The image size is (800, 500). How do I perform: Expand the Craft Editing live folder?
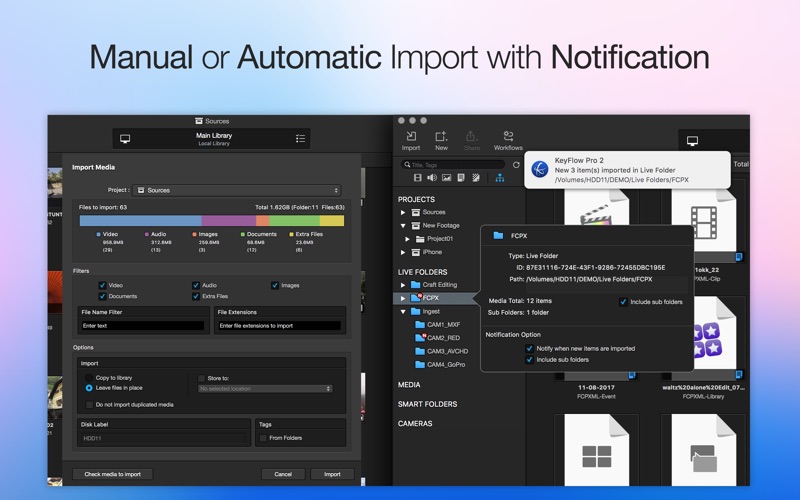[x=403, y=285]
